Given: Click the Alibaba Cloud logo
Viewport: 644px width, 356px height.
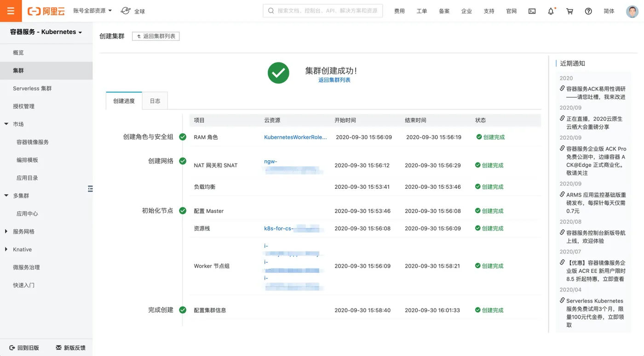Looking at the screenshot, I should click(46, 11).
